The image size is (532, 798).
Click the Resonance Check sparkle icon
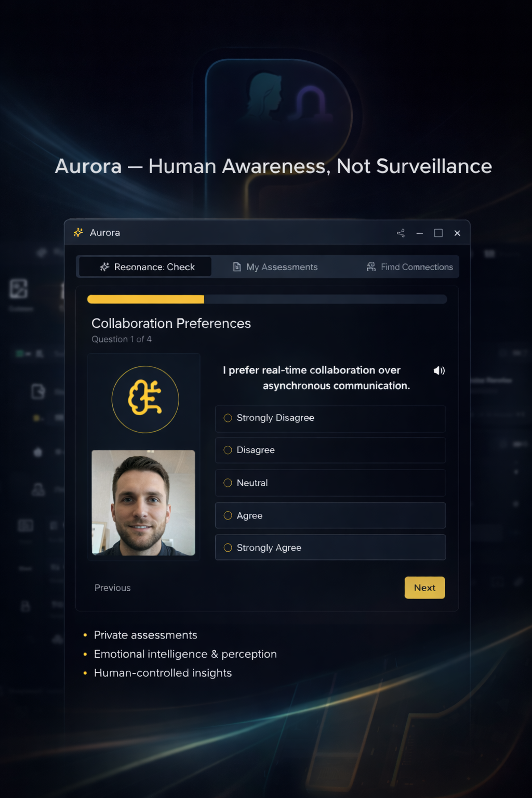(x=104, y=267)
